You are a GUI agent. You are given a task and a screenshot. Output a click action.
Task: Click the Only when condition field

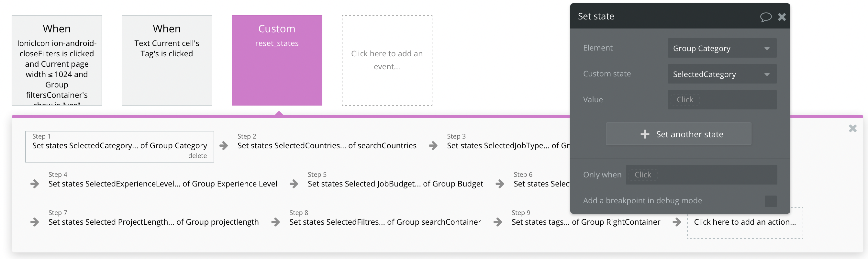701,175
